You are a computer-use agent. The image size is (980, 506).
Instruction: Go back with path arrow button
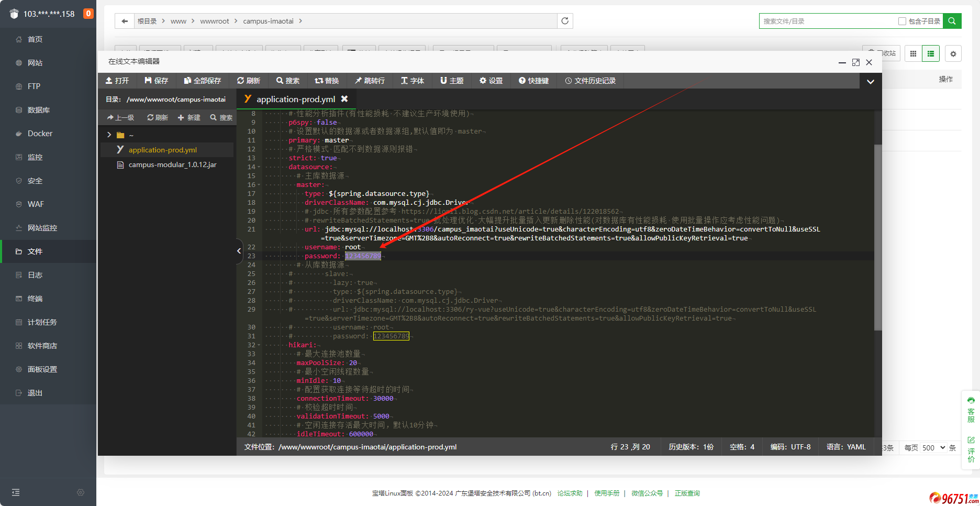[124, 21]
